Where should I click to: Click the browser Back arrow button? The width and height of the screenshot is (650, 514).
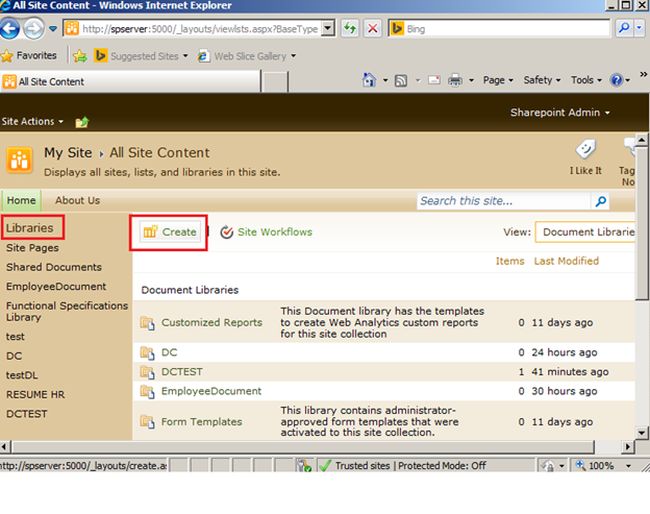[x=9, y=29]
